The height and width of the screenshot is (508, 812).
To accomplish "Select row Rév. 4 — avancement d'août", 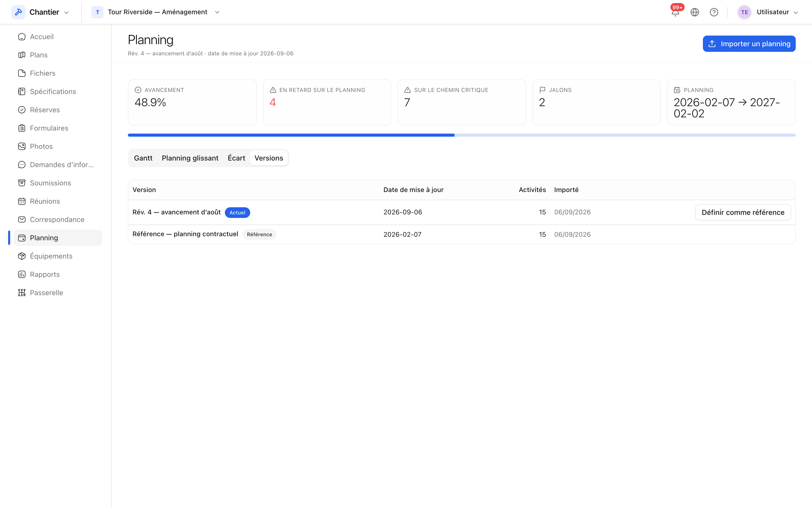I will tap(462, 212).
